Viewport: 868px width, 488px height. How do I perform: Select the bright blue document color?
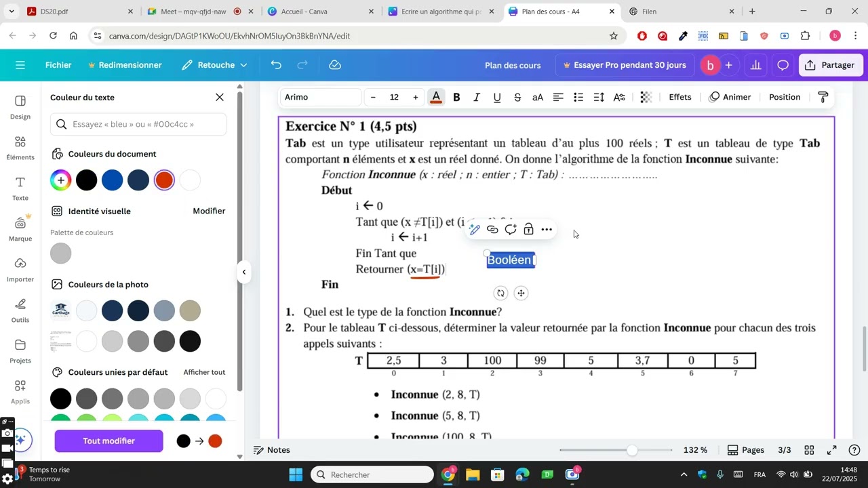click(113, 180)
